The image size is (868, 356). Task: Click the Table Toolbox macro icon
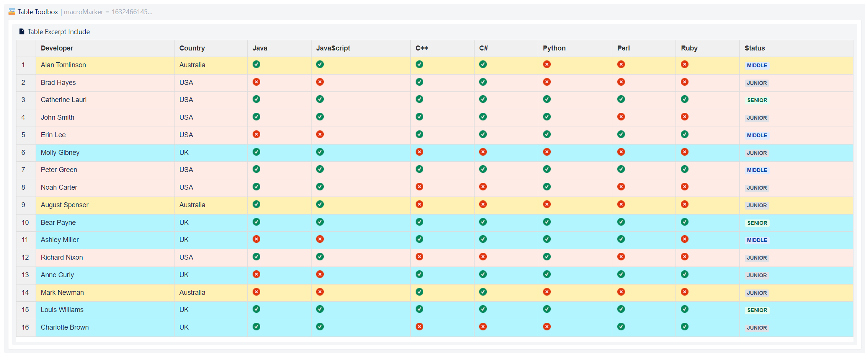(11, 11)
